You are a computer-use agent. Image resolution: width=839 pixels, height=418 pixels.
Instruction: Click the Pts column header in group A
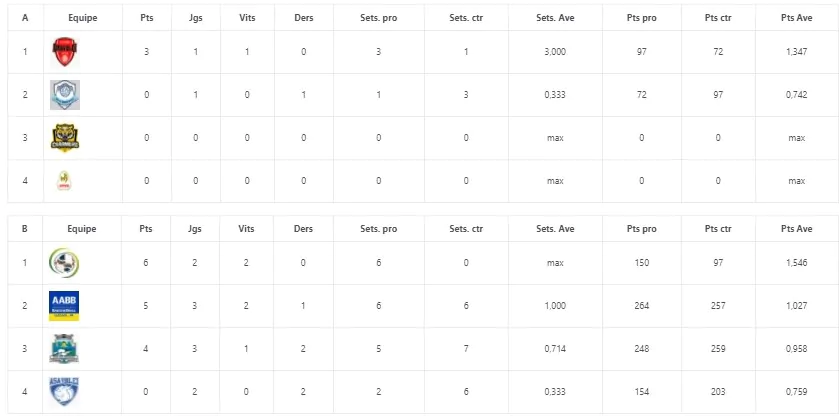pos(147,18)
